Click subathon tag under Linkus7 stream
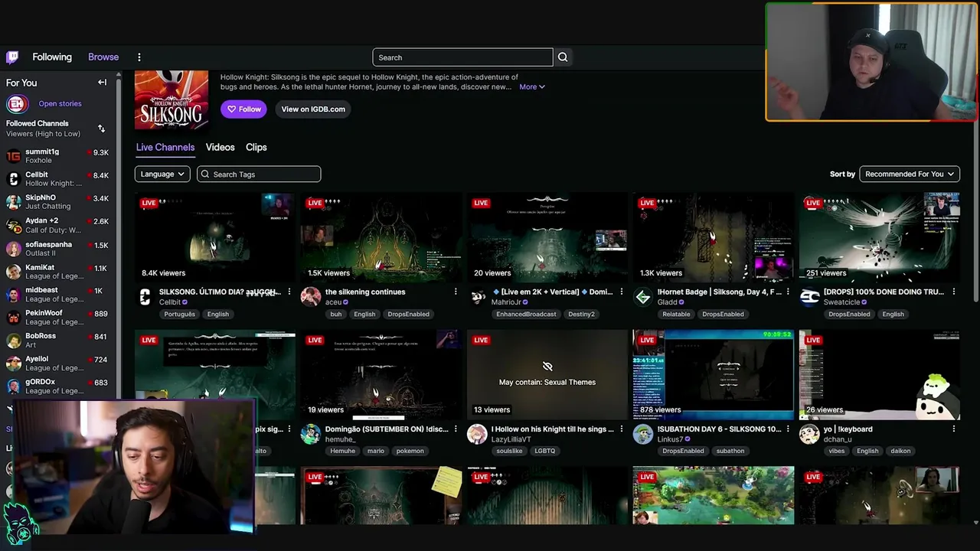The width and height of the screenshot is (980, 551). (730, 452)
